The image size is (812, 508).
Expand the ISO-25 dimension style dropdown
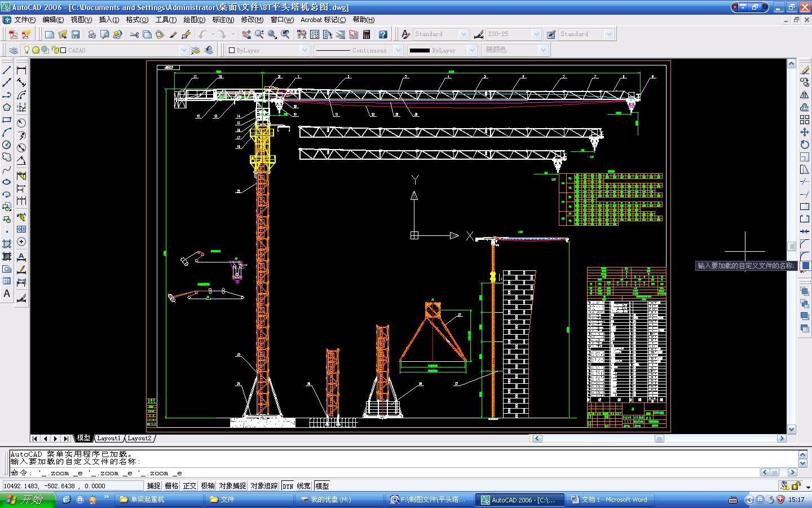pyautogui.click(x=536, y=34)
